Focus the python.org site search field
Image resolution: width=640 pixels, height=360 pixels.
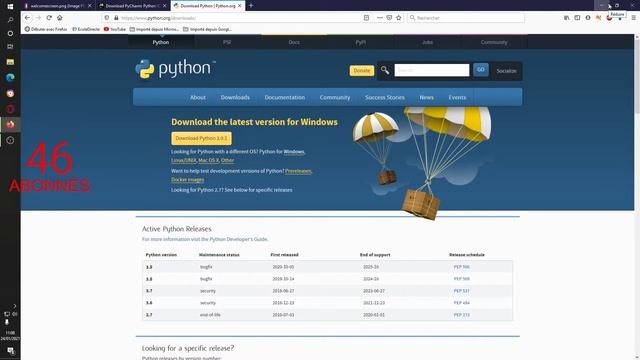click(x=432, y=70)
